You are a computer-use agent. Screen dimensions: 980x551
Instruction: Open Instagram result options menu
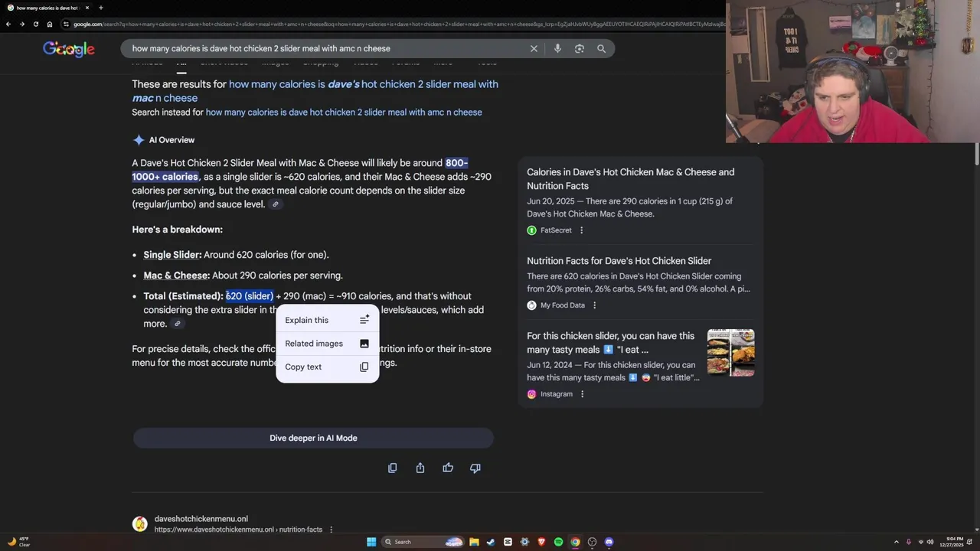582,394
